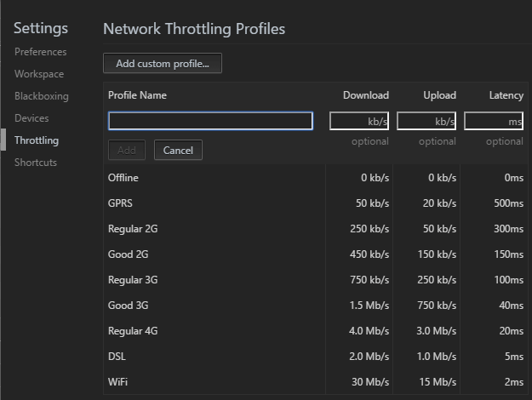Focus the Profile Name text field
Viewport: 532px width, 400px height.
pyautogui.click(x=210, y=121)
